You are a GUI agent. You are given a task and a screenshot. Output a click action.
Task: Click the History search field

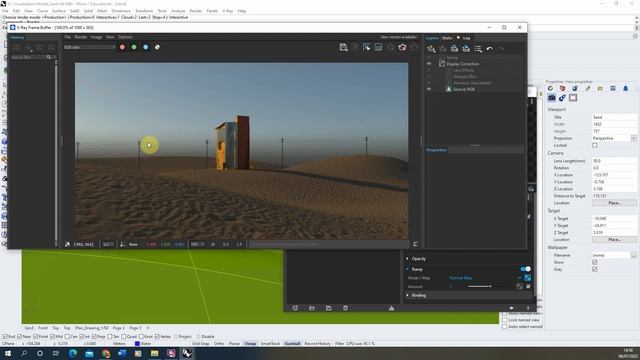[x=29, y=58]
